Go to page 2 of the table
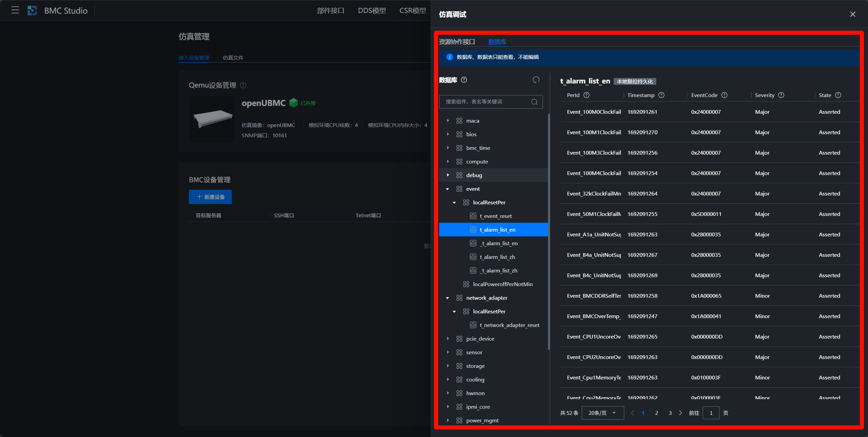The width and height of the screenshot is (868, 437). click(657, 413)
